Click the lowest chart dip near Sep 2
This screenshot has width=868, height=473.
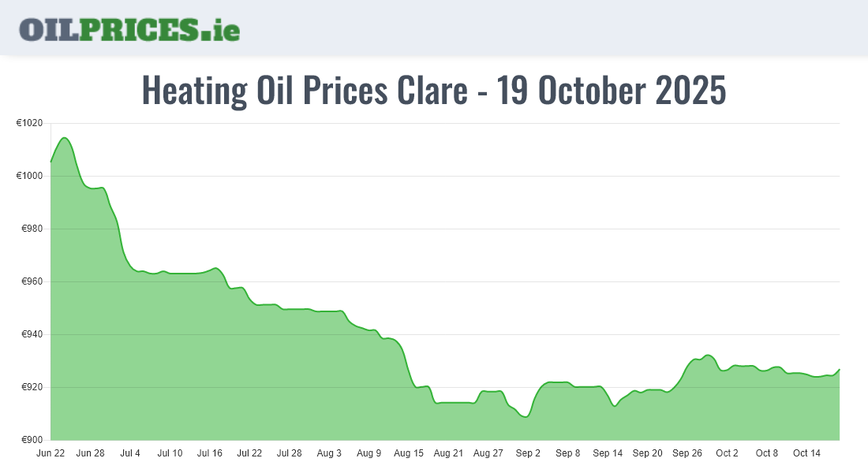[x=526, y=416]
